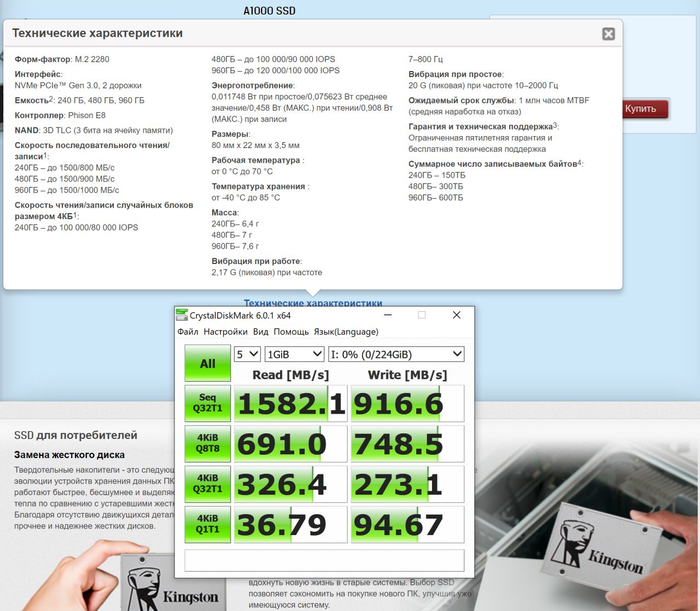700x611 pixels.
Task: Click the Емкость: 240 ГБ, 480 ГБ, 960 ГБ line
Action: [80, 100]
